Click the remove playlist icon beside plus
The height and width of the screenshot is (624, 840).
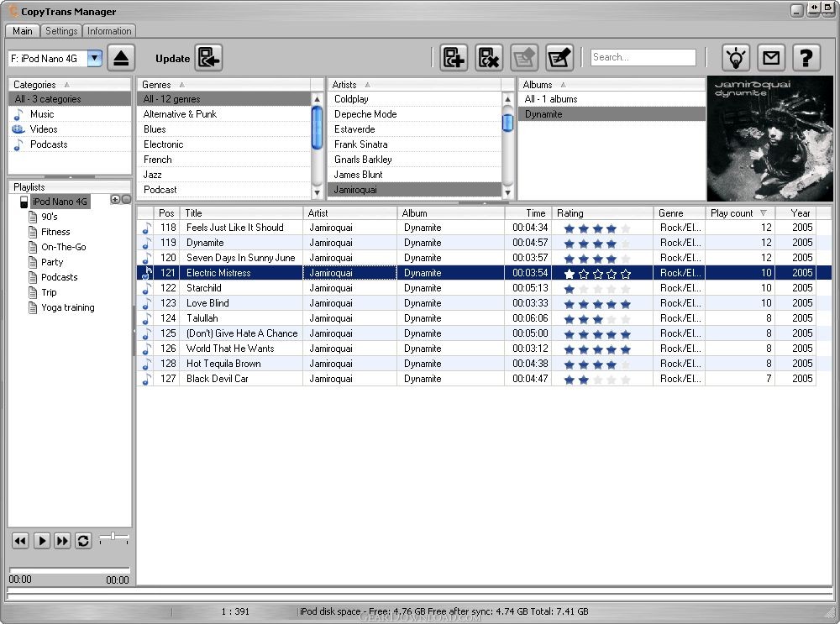click(x=127, y=199)
